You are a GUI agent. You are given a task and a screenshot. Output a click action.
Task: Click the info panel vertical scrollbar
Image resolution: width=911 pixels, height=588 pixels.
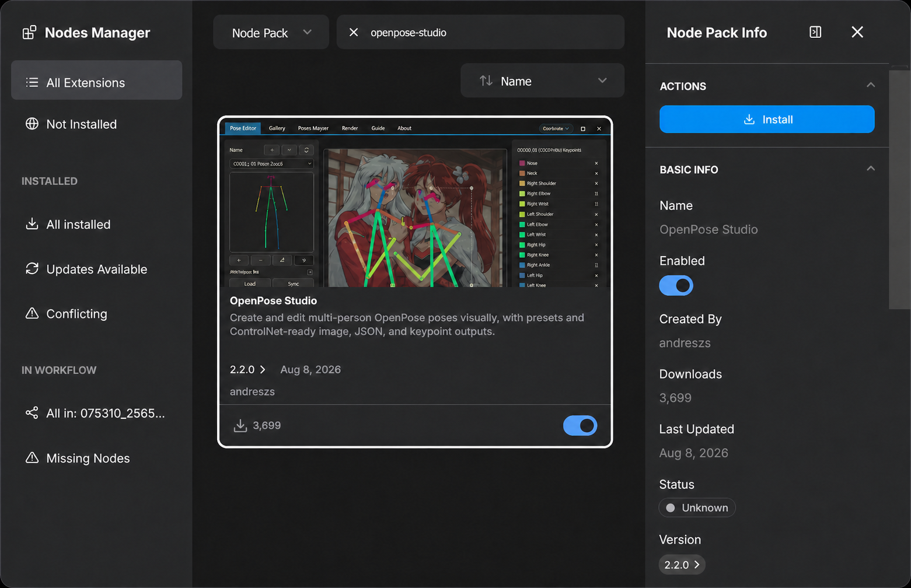899,190
